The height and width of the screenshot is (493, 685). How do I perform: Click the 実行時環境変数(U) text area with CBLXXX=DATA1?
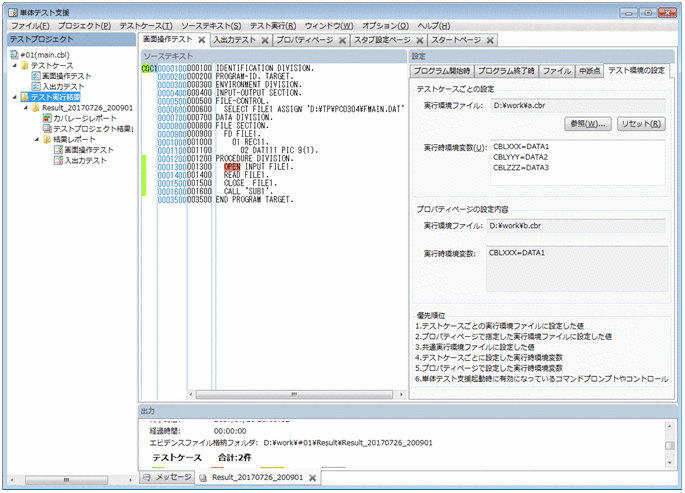point(578,162)
